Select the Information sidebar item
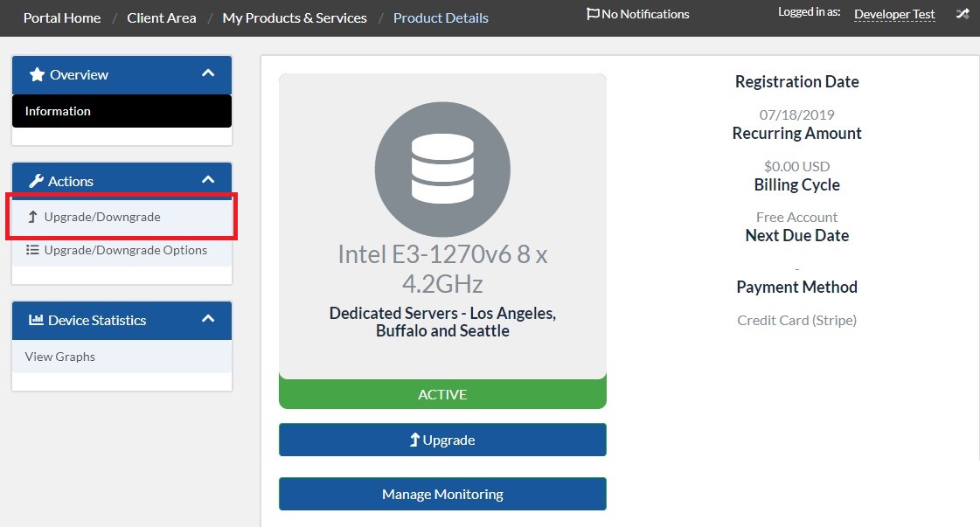This screenshot has height=527, width=980. click(122, 111)
